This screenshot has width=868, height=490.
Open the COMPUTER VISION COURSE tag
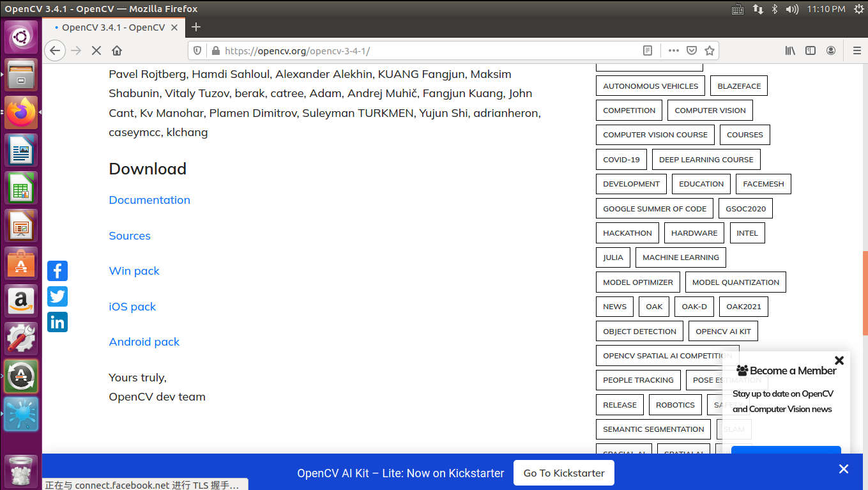click(655, 135)
